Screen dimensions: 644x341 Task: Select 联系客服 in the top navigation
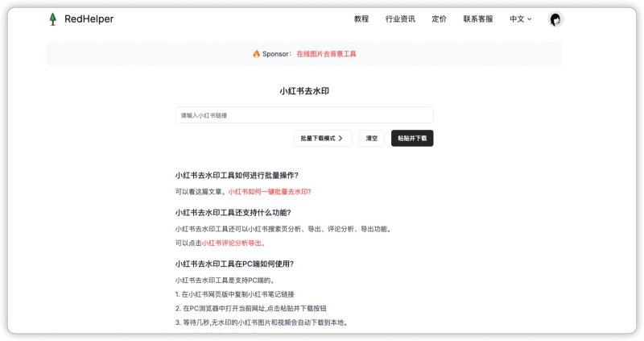(x=478, y=19)
